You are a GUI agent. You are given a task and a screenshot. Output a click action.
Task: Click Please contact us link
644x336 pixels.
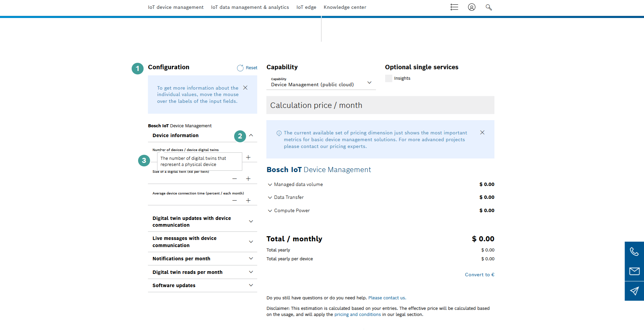pyautogui.click(x=387, y=298)
